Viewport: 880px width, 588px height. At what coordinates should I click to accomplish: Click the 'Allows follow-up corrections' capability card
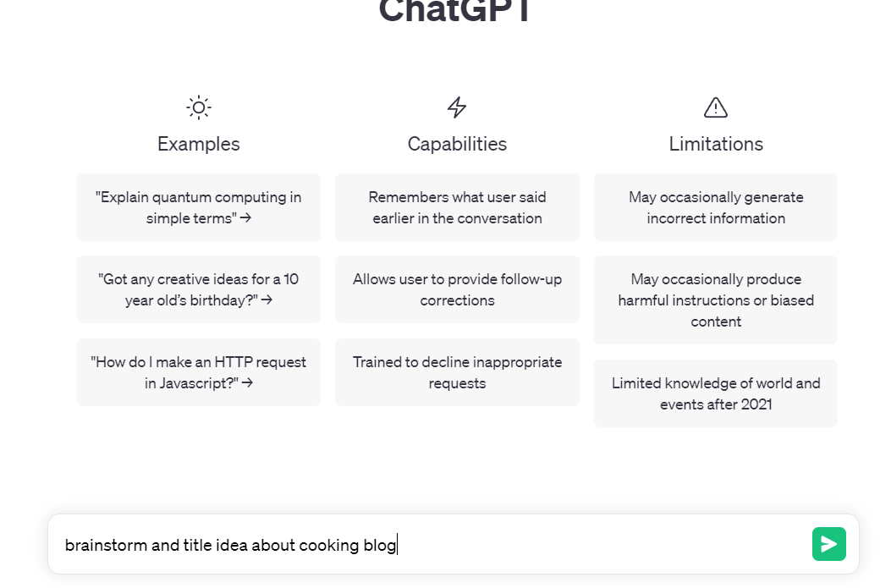click(x=457, y=289)
